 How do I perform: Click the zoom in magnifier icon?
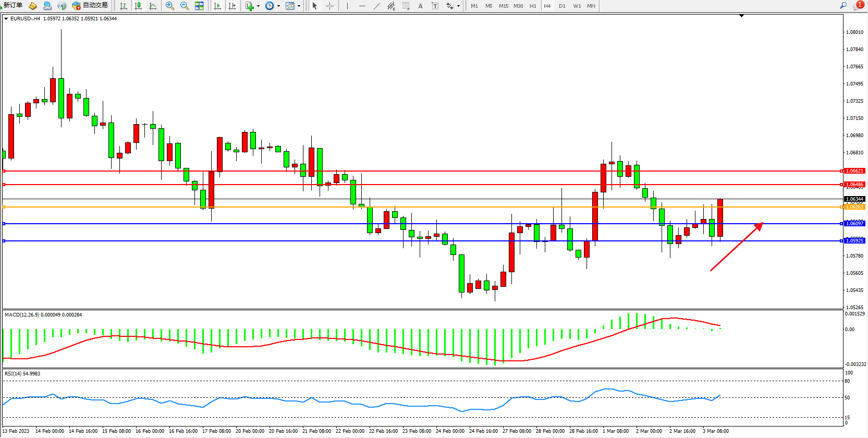pos(169,6)
